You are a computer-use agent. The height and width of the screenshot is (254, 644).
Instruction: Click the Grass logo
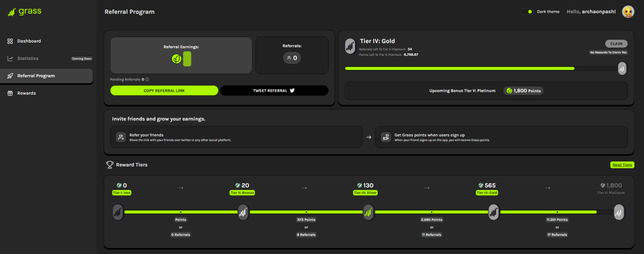coord(25,11)
